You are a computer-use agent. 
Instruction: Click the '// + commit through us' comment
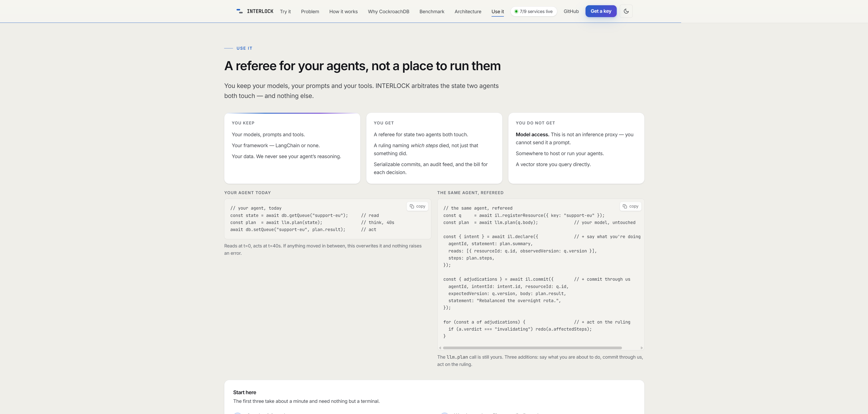coord(602,279)
